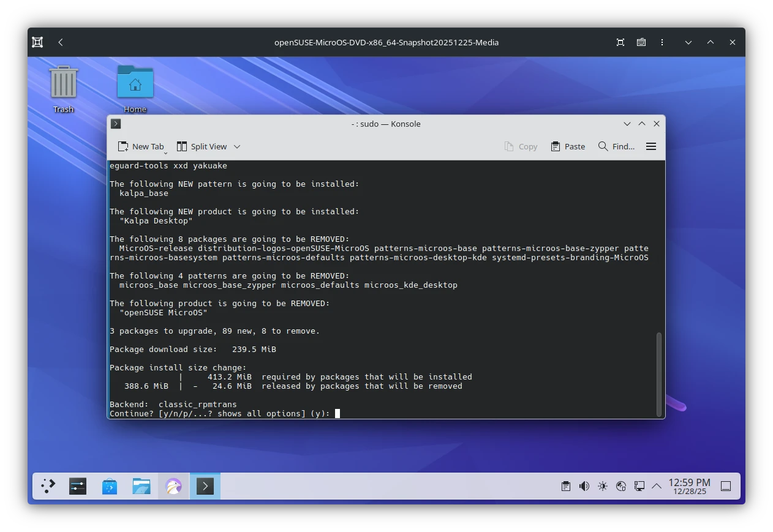Open the Konsole hamburger menu
This screenshot has height=532, width=773.
650,146
